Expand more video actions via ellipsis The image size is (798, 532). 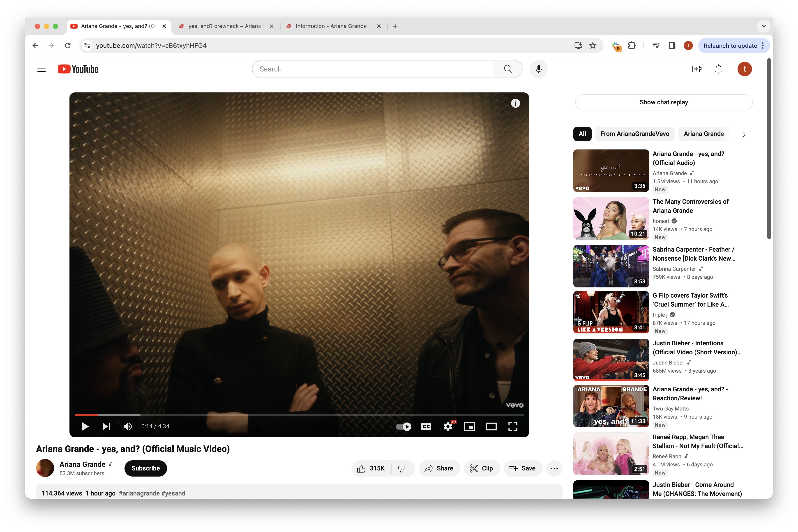554,468
